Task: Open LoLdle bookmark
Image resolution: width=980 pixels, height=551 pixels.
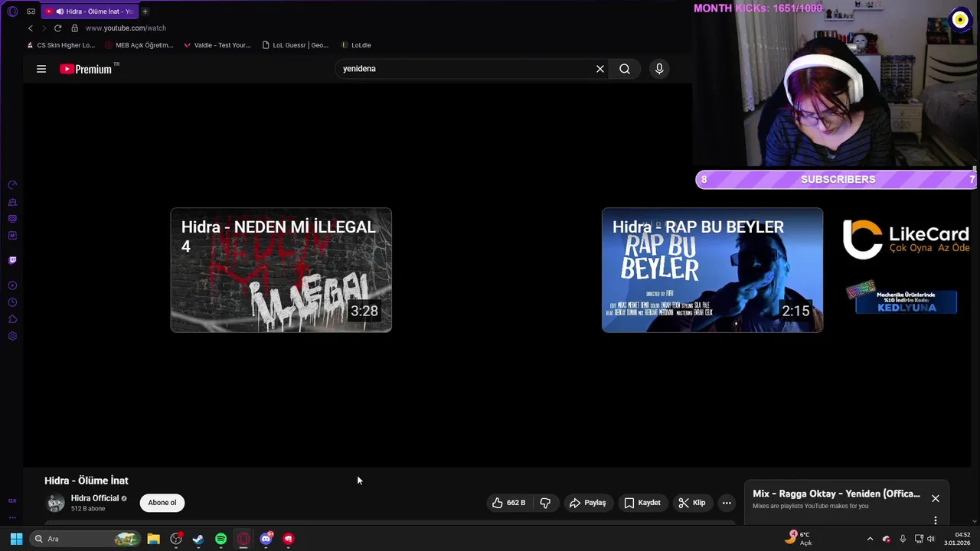Action: coord(355,45)
